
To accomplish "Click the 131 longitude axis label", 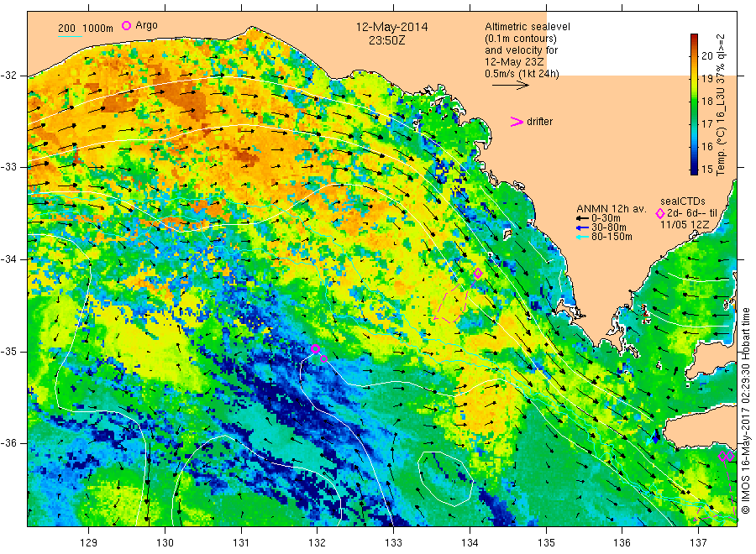I will click(x=241, y=543).
